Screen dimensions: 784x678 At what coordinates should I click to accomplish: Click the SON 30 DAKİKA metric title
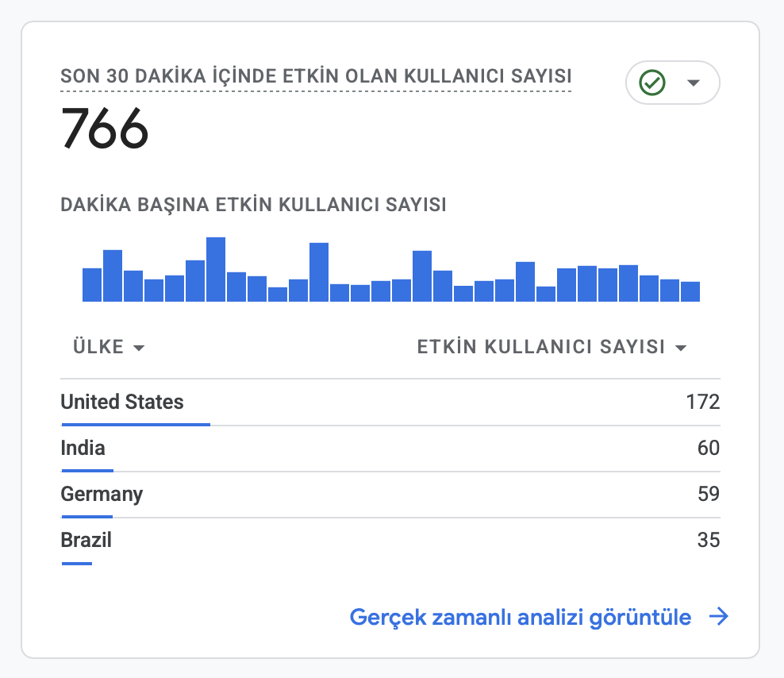click(316, 76)
